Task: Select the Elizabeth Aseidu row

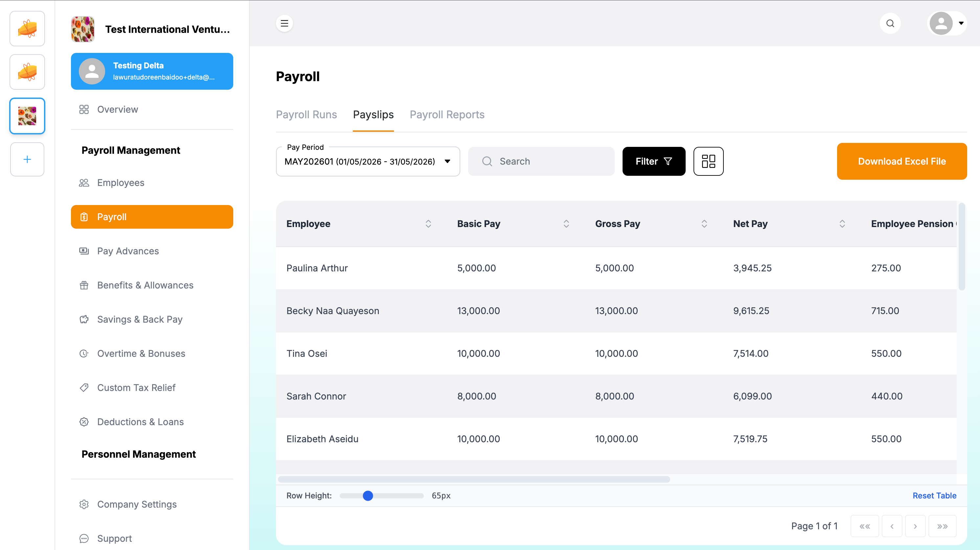Action: pyautogui.click(x=616, y=439)
